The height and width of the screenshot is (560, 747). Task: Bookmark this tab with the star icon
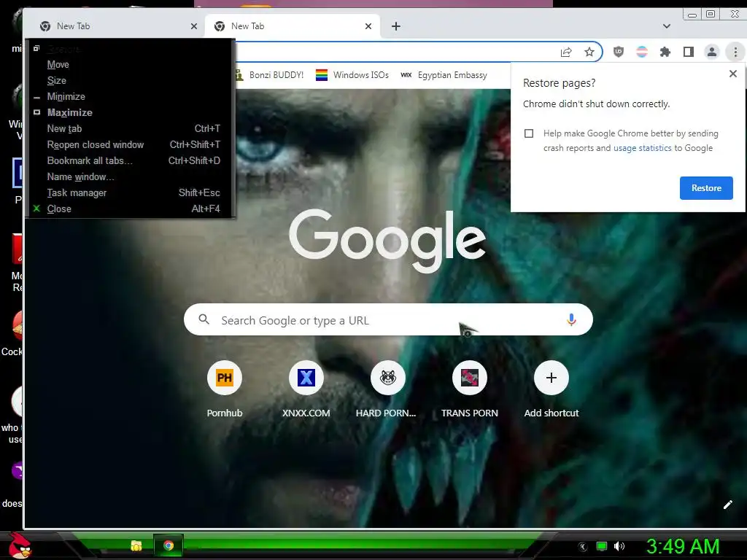point(589,52)
